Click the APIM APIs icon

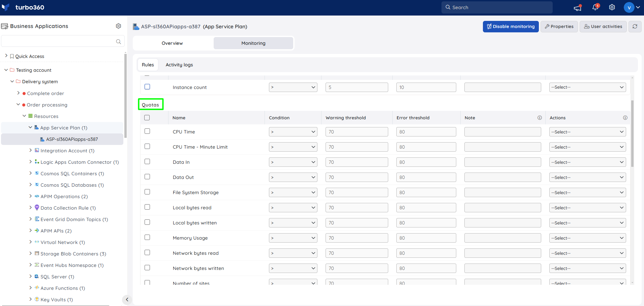[x=37, y=231]
